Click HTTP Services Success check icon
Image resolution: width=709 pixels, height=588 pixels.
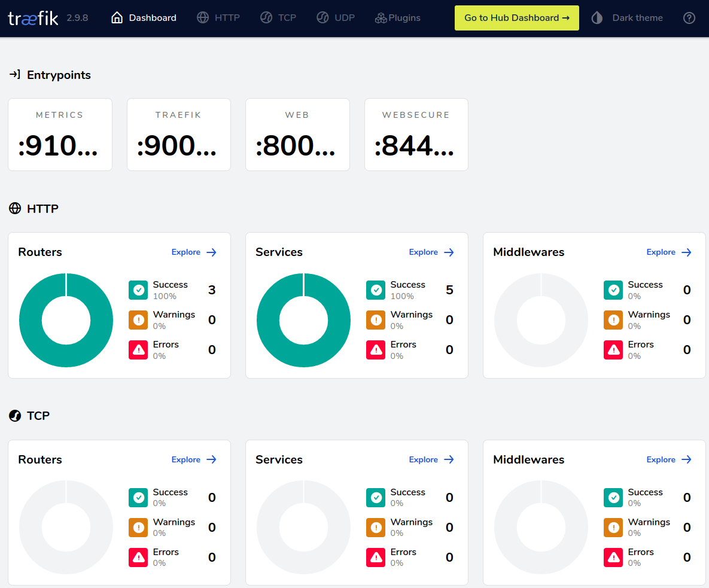pyautogui.click(x=376, y=290)
